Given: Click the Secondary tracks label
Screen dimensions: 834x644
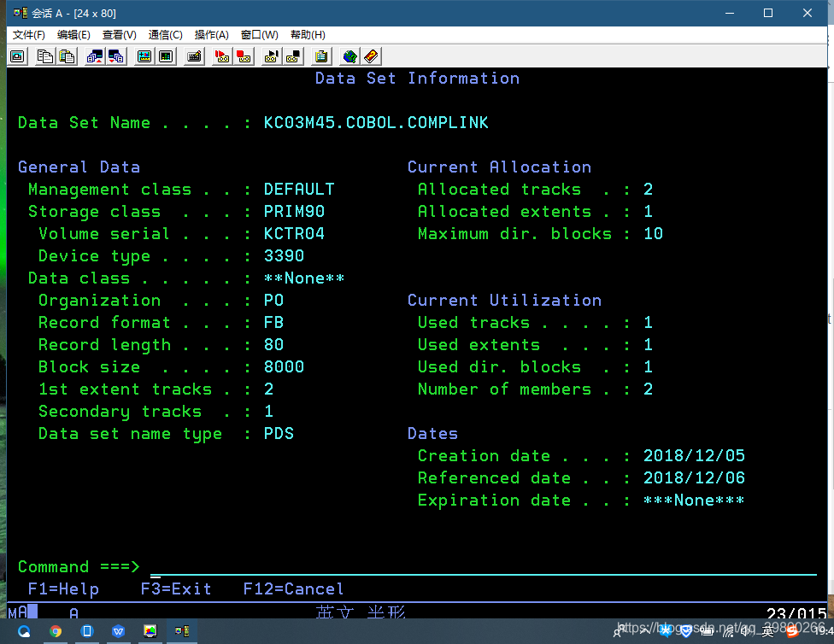Looking at the screenshot, I should tap(120, 412).
